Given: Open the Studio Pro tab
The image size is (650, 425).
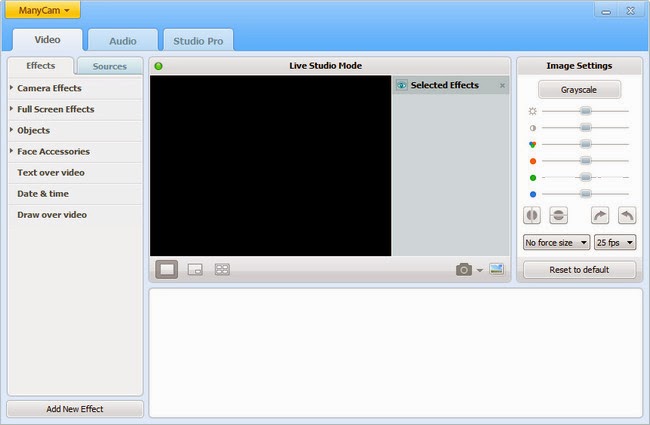Looking at the screenshot, I should (x=198, y=41).
